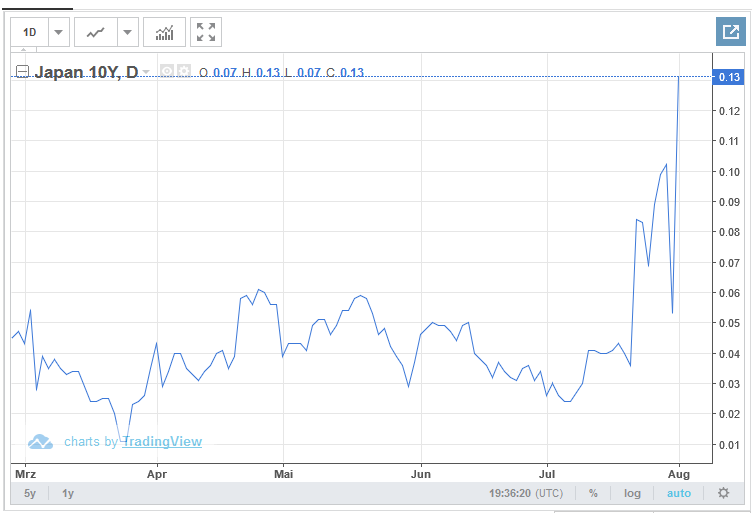Click the 1D interval button

click(30, 33)
